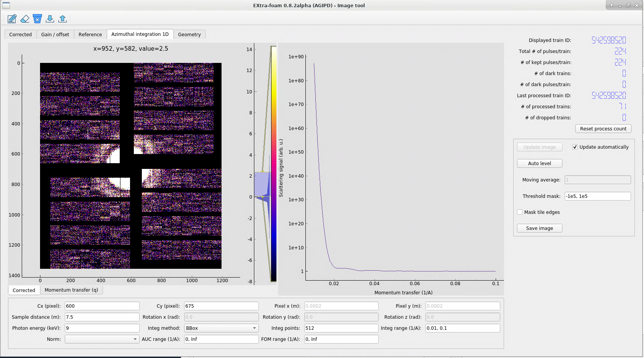Click the Auto level button
Image resolution: width=644 pixels, height=358 pixels.
pyautogui.click(x=539, y=163)
